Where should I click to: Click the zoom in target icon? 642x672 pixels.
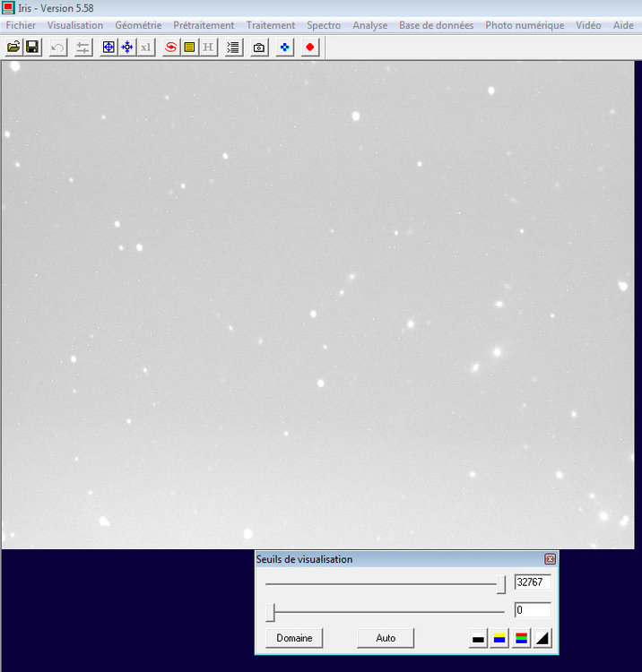(x=108, y=47)
